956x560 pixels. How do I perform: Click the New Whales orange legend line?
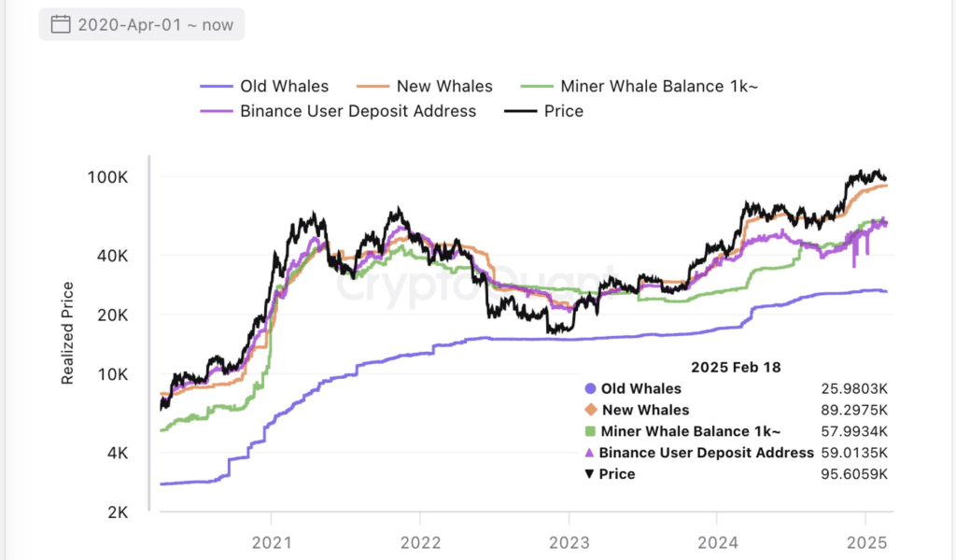373,87
